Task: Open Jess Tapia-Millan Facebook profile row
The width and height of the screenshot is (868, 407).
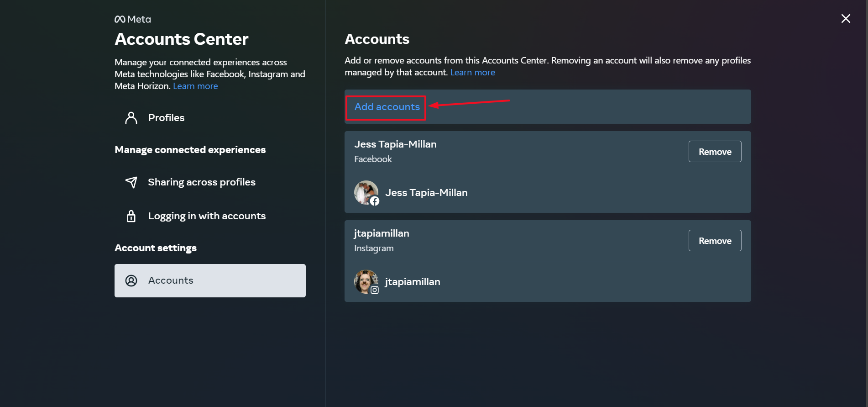Action: [548, 192]
